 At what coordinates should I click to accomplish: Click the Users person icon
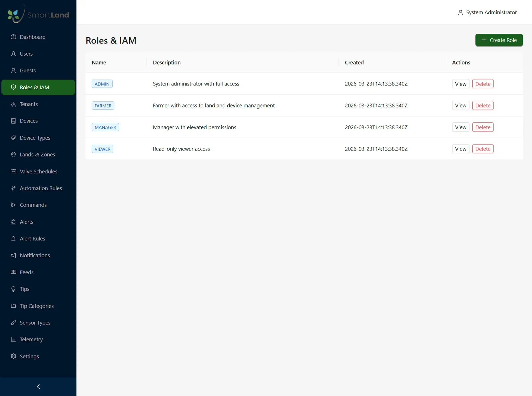[x=13, y=54]
